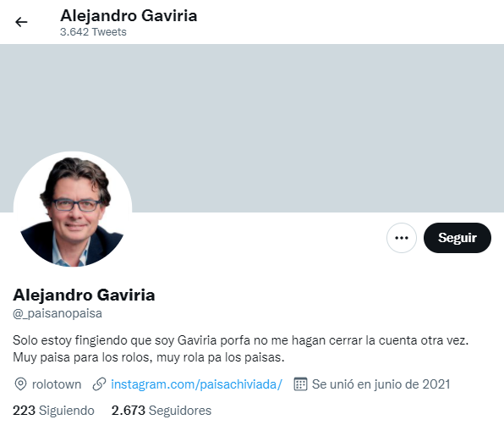This screenshot has height=425, width=504.
Task: Click the 'Muy paisa para los rolos' line
Action: [149, 357]
